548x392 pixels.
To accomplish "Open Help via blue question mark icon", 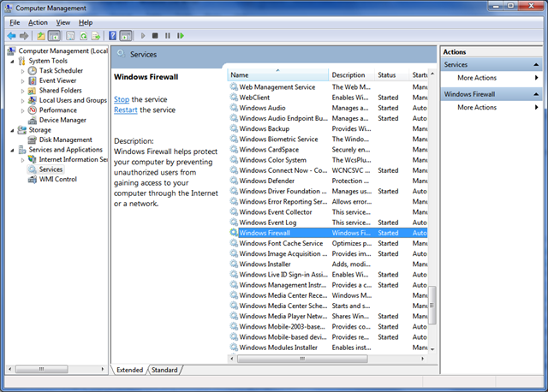I will pyautogui.click(x=112, y=36).
